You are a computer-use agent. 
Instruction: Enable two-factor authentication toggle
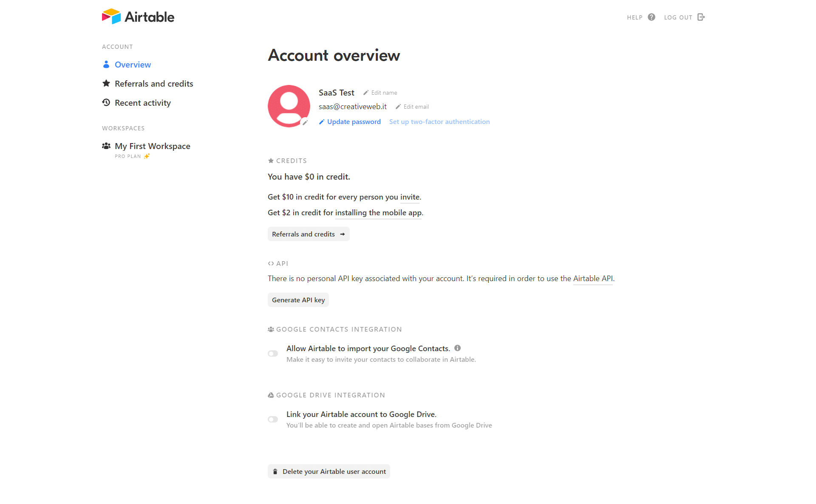[439, 121]
